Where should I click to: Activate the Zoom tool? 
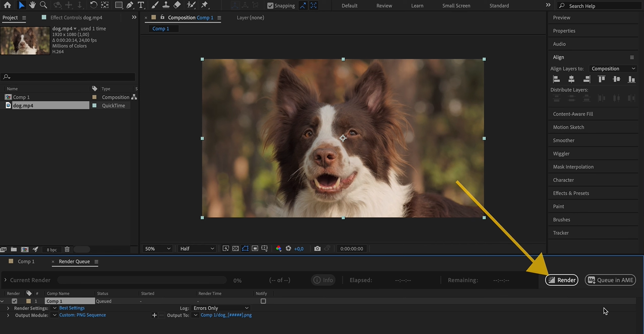click(x=43, y=5)
